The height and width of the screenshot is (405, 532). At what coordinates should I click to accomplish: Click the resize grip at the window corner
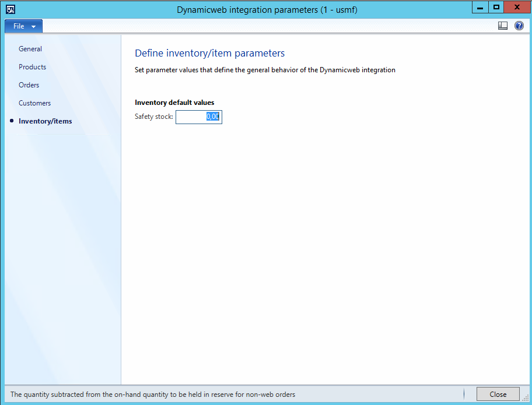click(x=526, y=398)
